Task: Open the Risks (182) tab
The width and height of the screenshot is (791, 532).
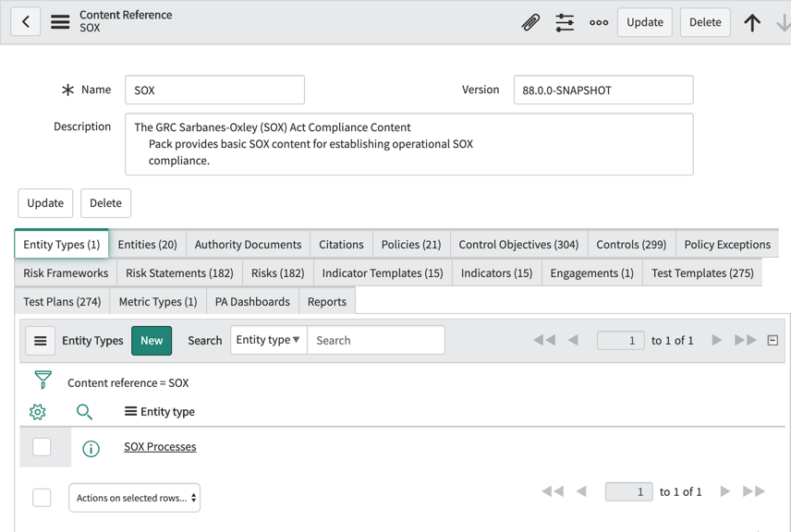Action: (278, 272)
